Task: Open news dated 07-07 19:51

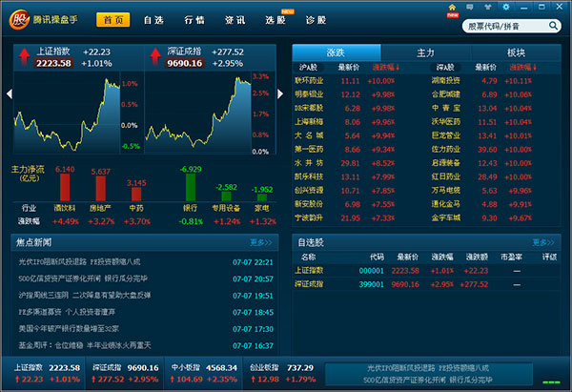Action: pyautogui.click(x=146, y=296)
